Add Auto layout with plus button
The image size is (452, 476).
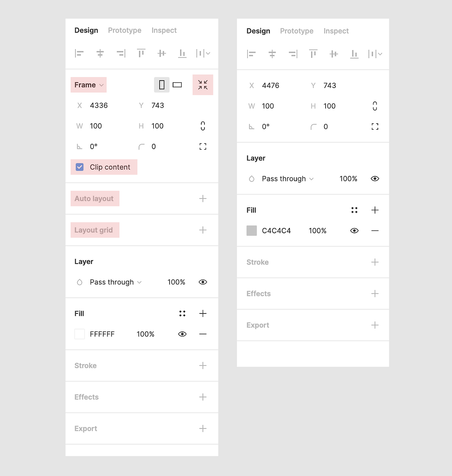click(203, 199)
